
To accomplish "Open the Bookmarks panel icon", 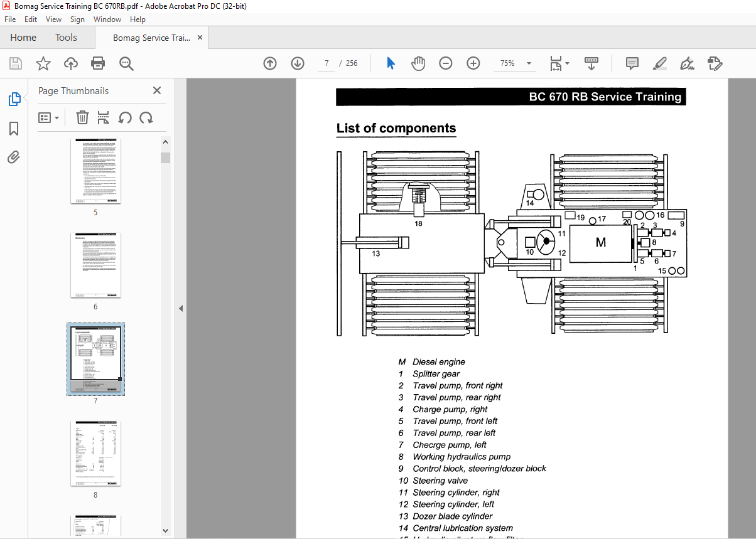I will 14,129.
